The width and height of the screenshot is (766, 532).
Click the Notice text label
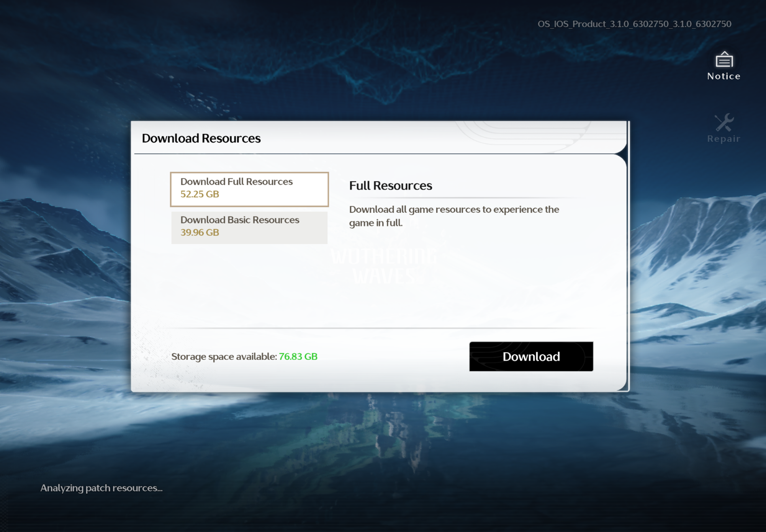(723, 76)
